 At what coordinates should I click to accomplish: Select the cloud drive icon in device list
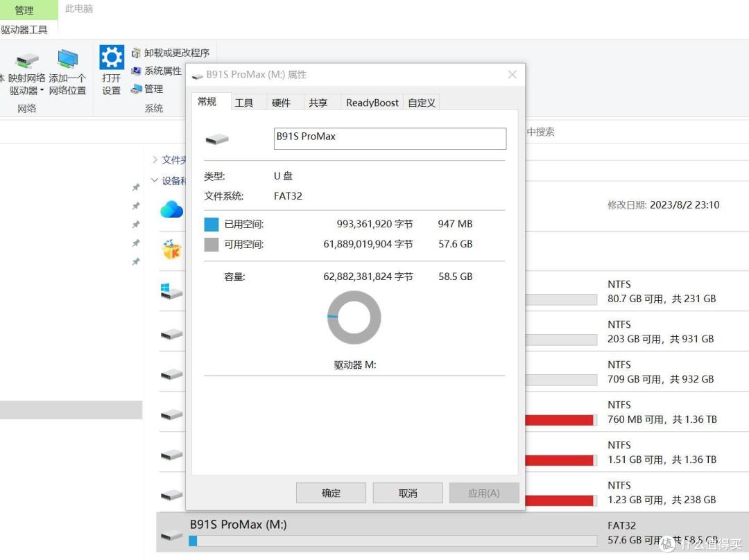pos(171,209)
